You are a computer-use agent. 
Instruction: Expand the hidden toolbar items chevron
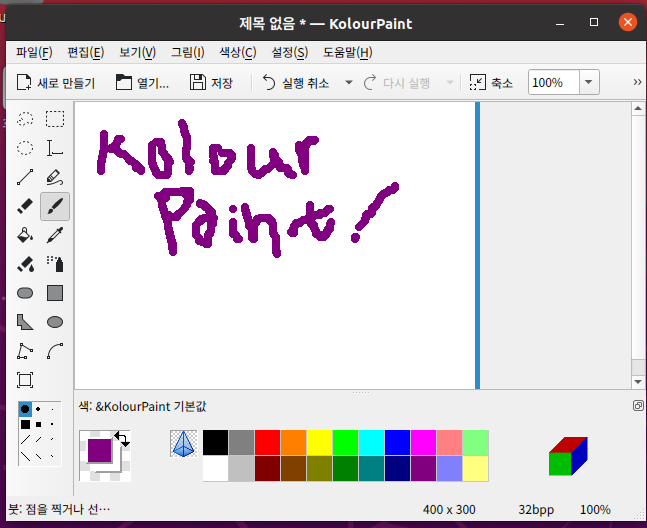pyautogui.click(x=638, y=82)
